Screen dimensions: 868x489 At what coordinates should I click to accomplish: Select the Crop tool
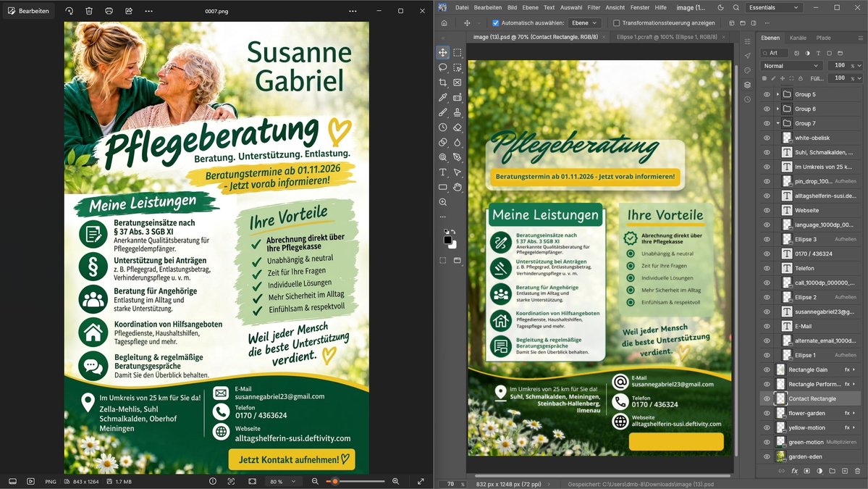443,83
